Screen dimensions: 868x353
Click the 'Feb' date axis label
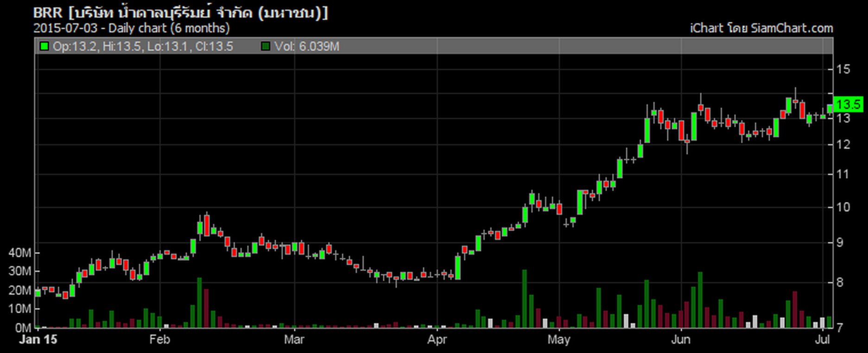tap(160, 340)
